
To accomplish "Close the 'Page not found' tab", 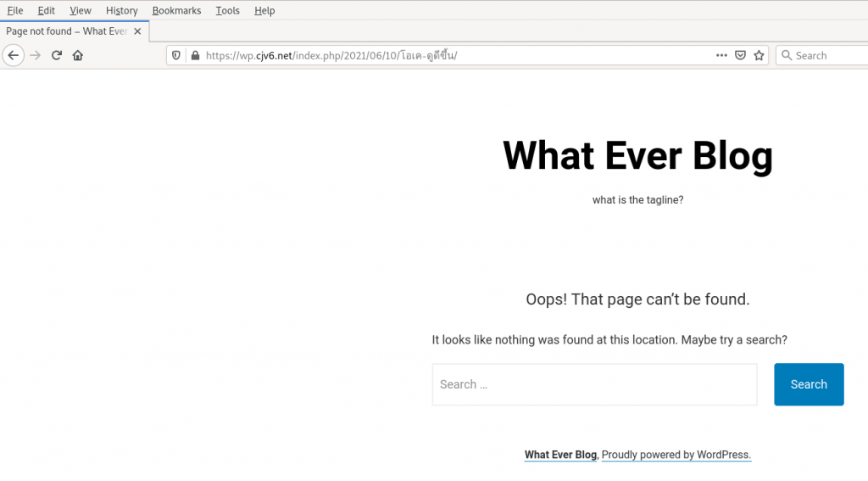I will click(x=137, y=31).
